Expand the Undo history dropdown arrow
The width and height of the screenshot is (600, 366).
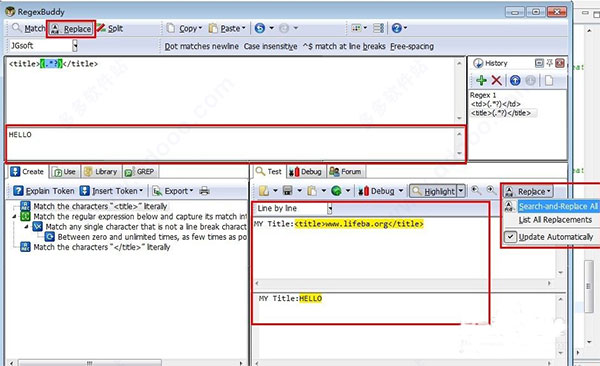click(x=271, y=28)
